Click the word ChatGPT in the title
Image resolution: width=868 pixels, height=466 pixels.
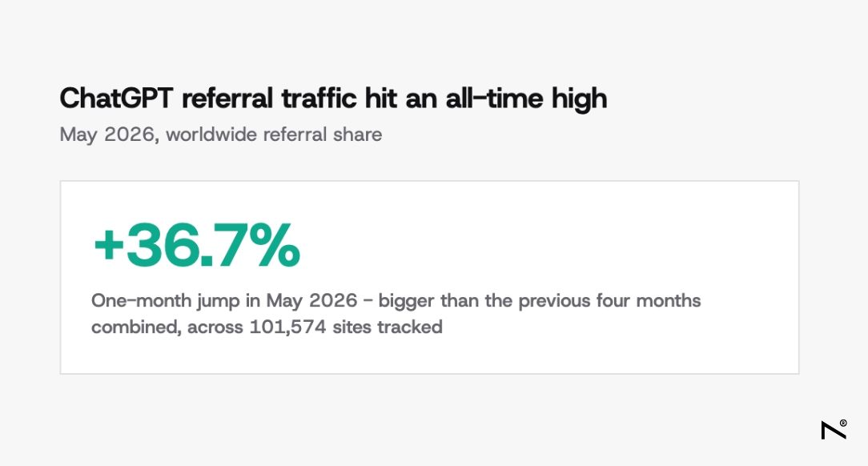(x=116, y=98)
